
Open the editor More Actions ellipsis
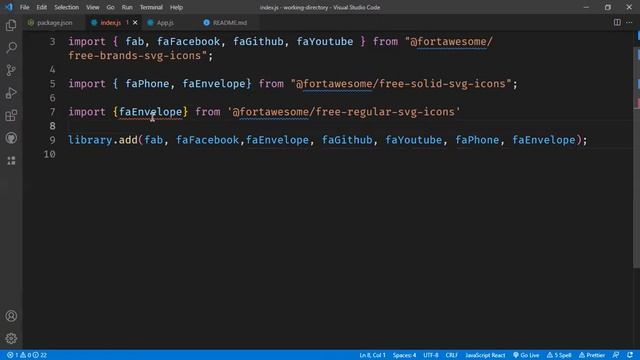point(629,22)
